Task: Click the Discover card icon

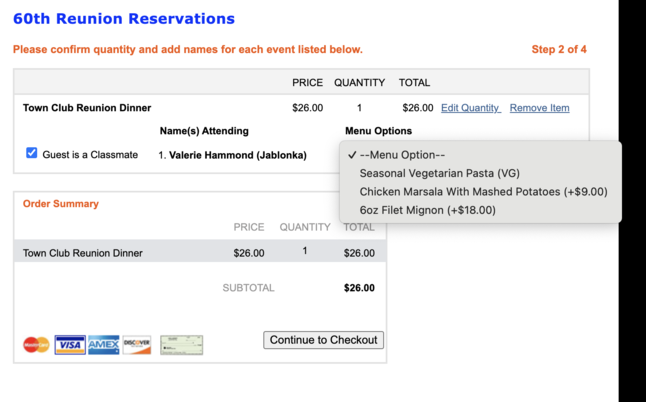Action: click(137, 345)
